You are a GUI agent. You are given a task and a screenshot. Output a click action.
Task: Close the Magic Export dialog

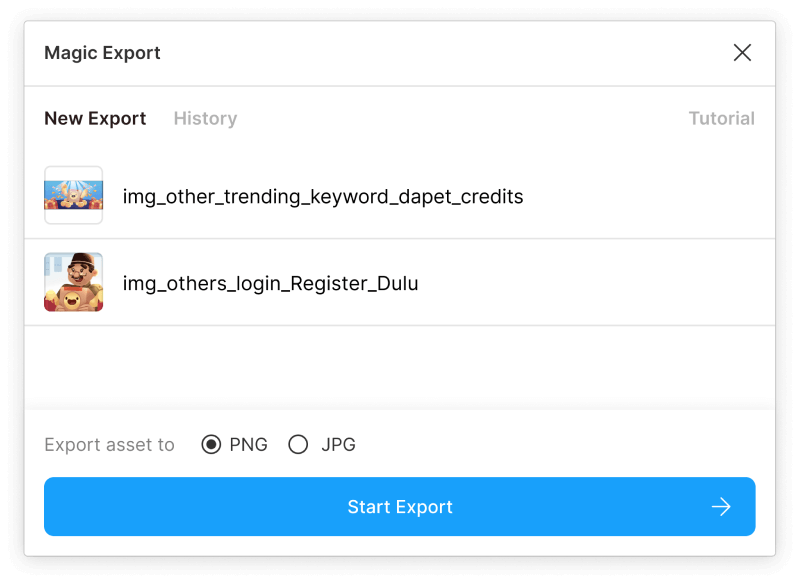pos(742,53)
